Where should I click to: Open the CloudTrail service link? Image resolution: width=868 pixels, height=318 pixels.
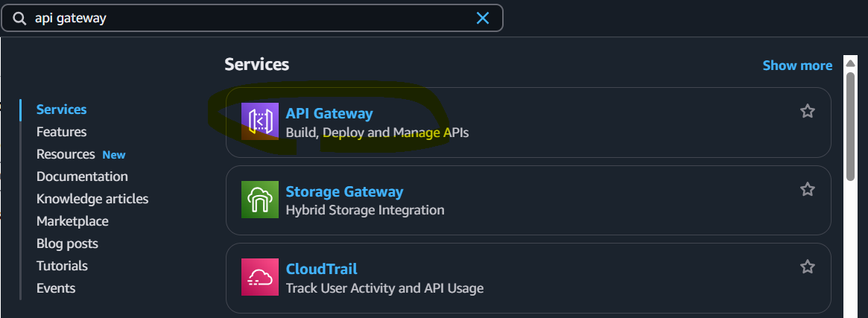pyautogui.click(x=321, y=269)
